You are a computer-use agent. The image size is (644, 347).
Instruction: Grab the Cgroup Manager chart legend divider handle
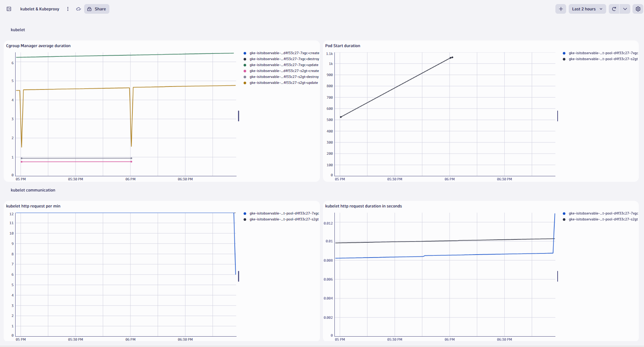point(238,116)
